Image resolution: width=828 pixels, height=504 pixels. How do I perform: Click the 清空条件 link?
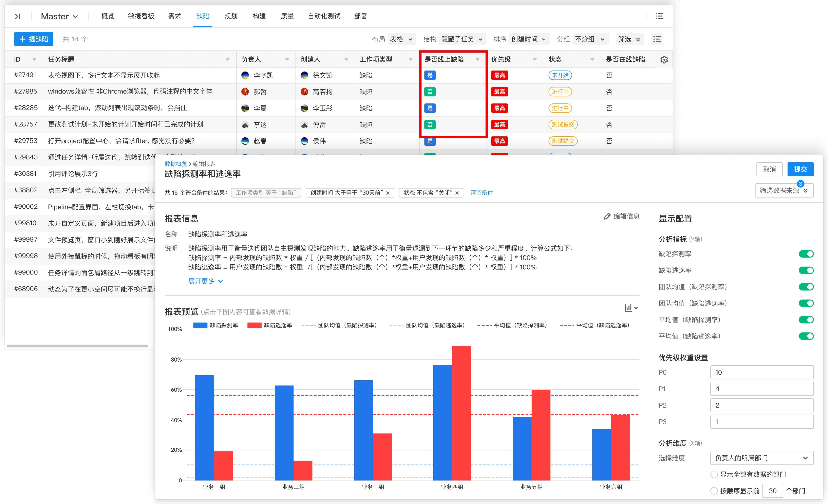coord(481,192)
